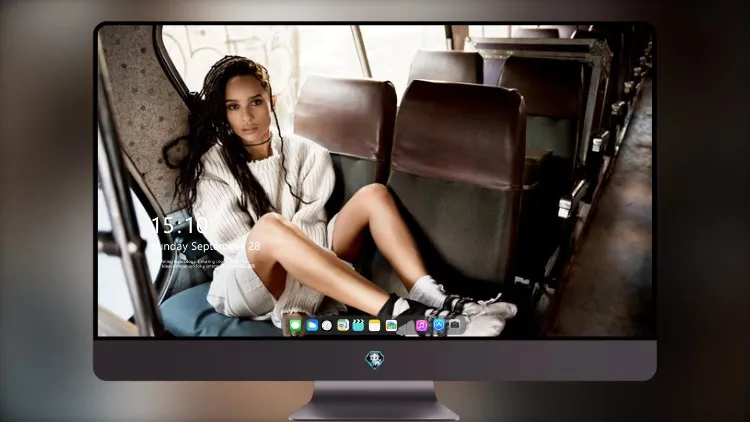
Task: Click the 15:10 clock widget
Action: tap(179, 225)
